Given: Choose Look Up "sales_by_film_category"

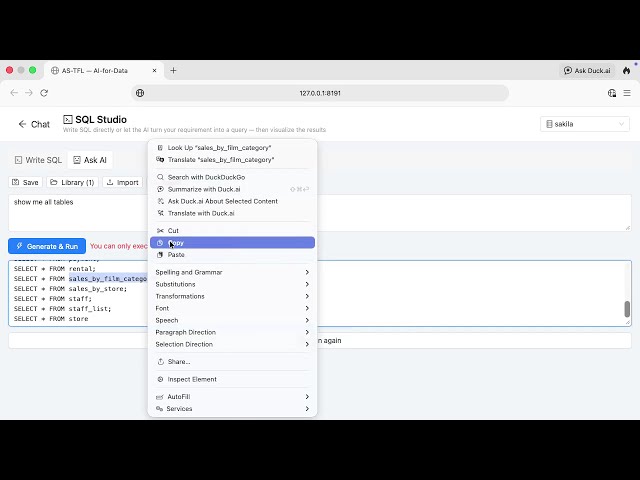Looking at the screenshot, I should point(232,148).
